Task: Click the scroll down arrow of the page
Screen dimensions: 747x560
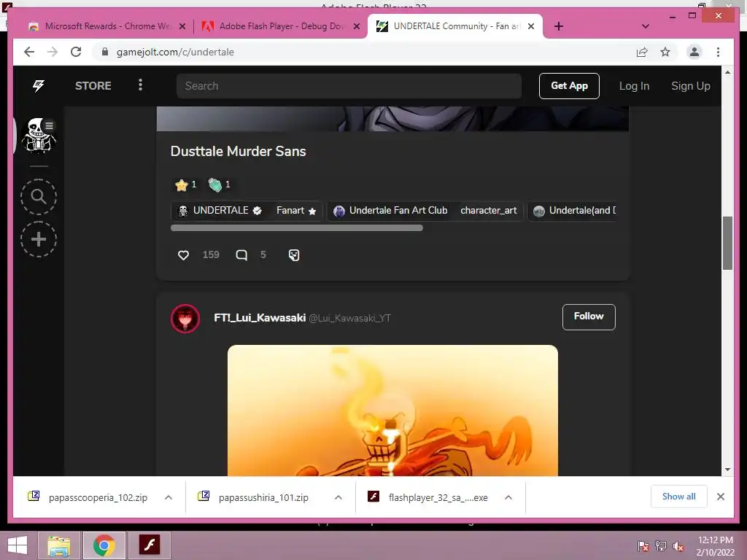Action: click(727, 470)
